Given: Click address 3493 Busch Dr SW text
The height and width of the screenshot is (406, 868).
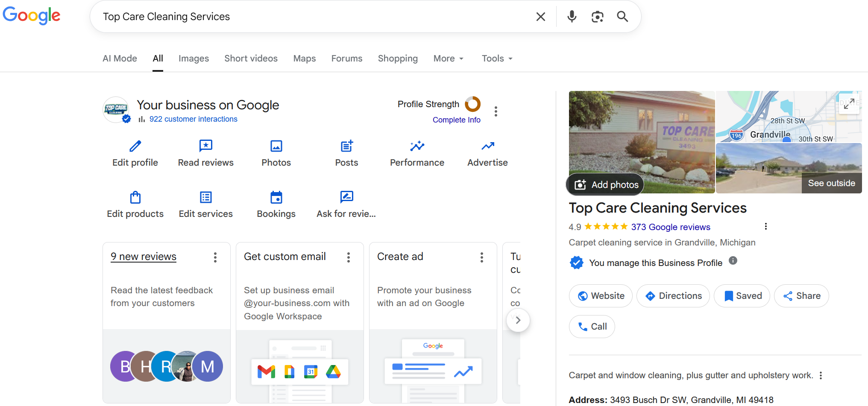Looking at the screenshot, I should (x=692, y=400).
